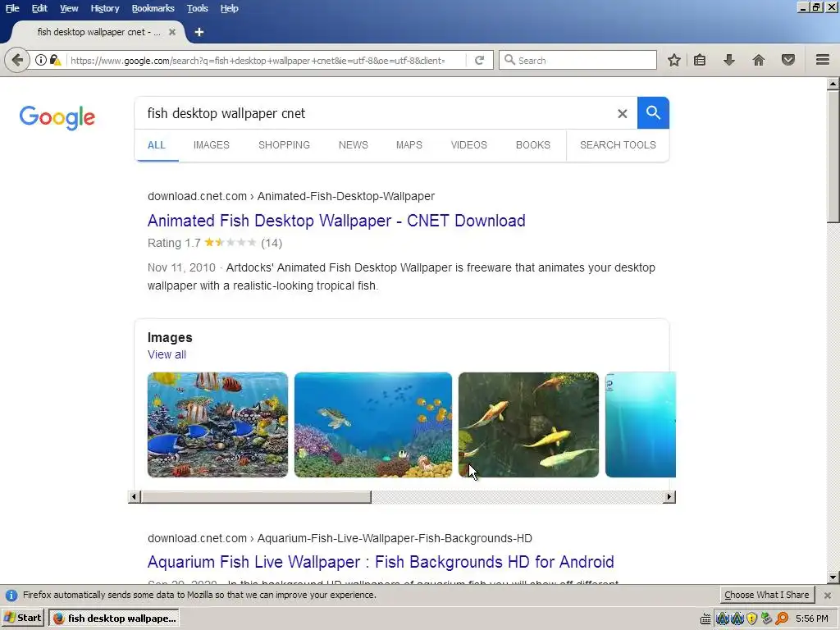840x630 pixels.
Task: Expand SEARCH TOOLS options
Action: [618, 145]
